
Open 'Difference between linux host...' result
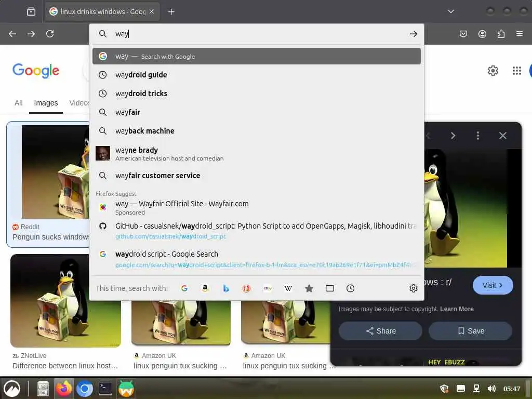pyautogui.click(x=65, y=366)
